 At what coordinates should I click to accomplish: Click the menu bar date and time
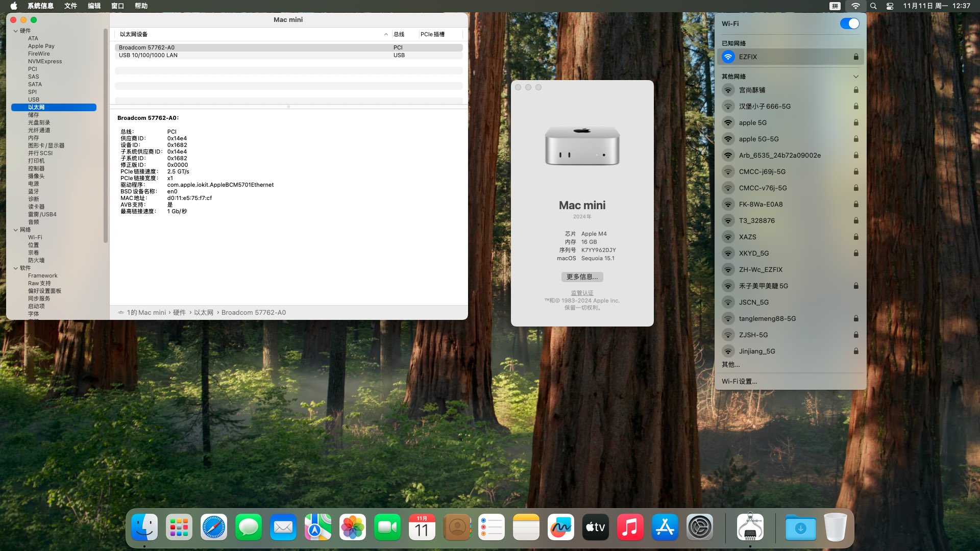coord(937,6)
